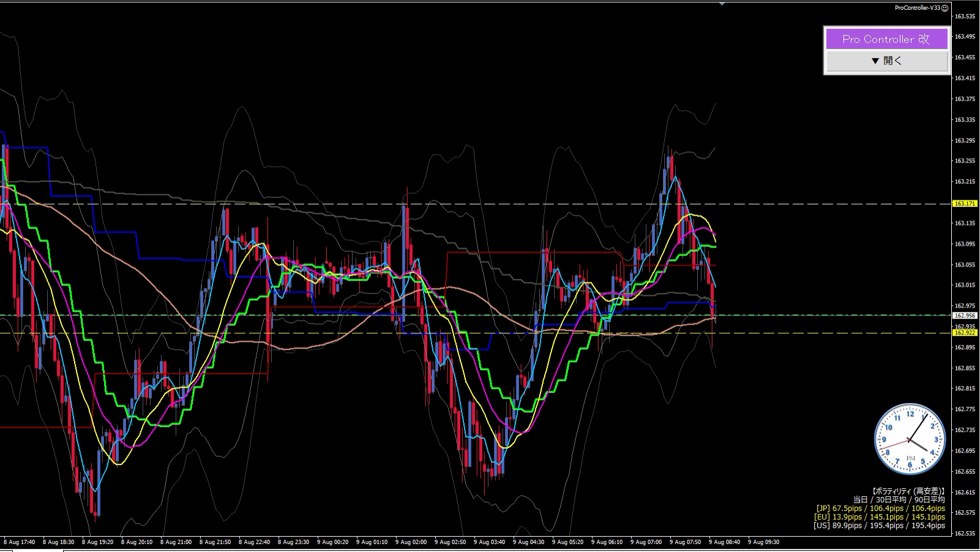Click the purple Pro Controller 改 header
The image size is (980, 552).
(x=886, y=39)
